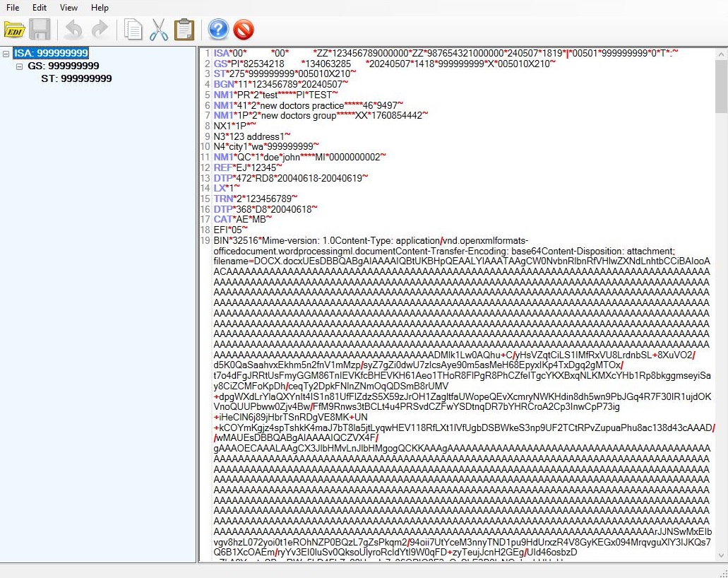The image size is (728, 578).
Task: Click the ST*275 segment on line 3
Action: (285, 74)
